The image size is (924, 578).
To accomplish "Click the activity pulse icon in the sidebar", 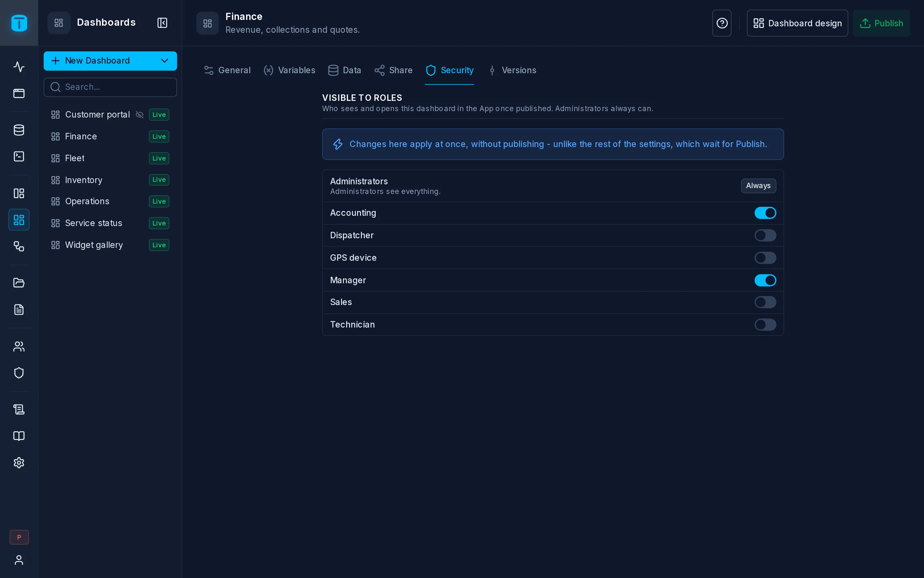I will pyautogui.click(x=19, y=66).
